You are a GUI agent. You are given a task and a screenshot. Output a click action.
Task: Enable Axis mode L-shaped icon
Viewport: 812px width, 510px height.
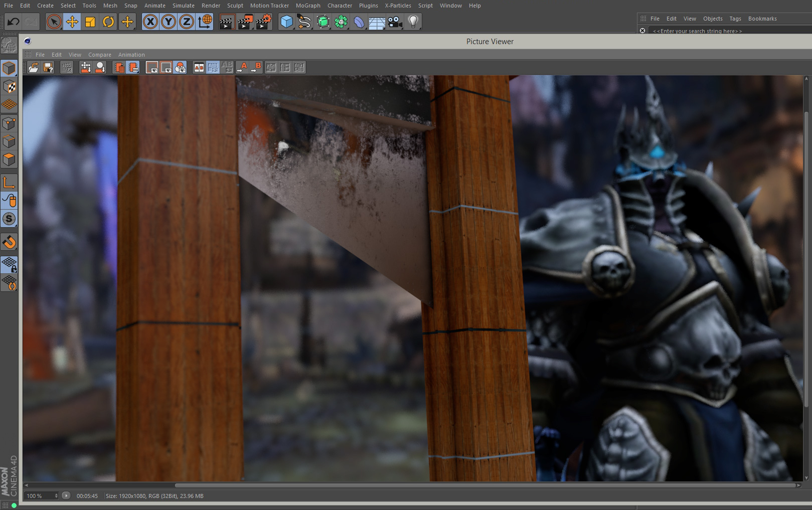click(x=9, y=183)
